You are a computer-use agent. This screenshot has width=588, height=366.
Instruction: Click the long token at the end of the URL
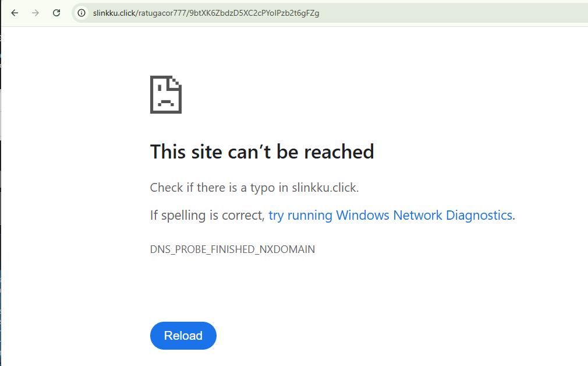pos(254,13)
